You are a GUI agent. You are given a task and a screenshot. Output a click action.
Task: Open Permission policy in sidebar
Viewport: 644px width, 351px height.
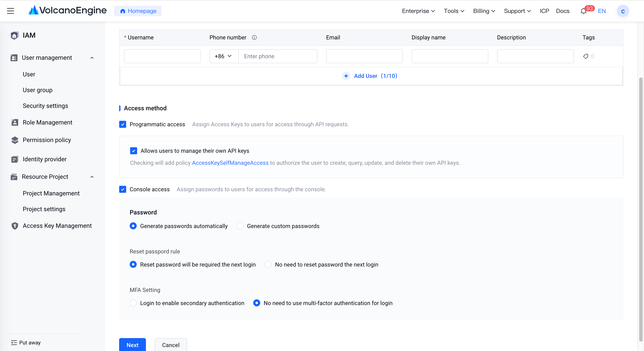[x=47, y=140]
